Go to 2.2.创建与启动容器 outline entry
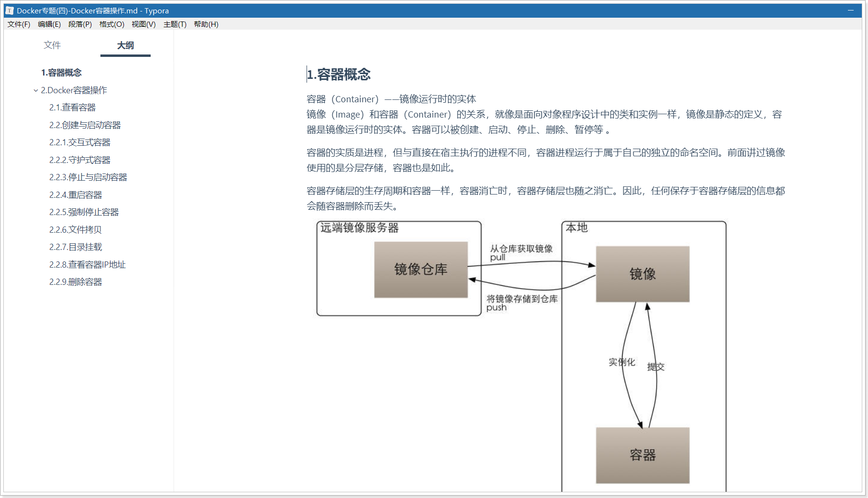 (x=85, y=125)
